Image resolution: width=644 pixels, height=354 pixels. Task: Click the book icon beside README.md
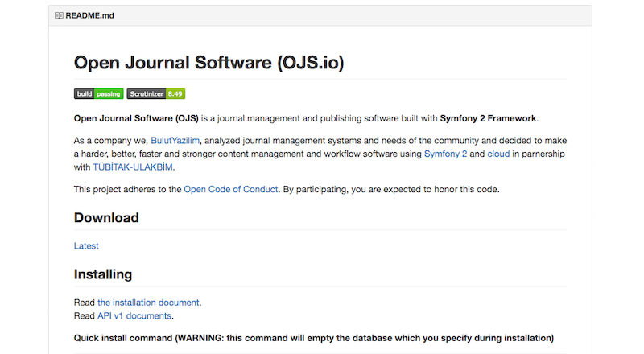coord(60,15)
